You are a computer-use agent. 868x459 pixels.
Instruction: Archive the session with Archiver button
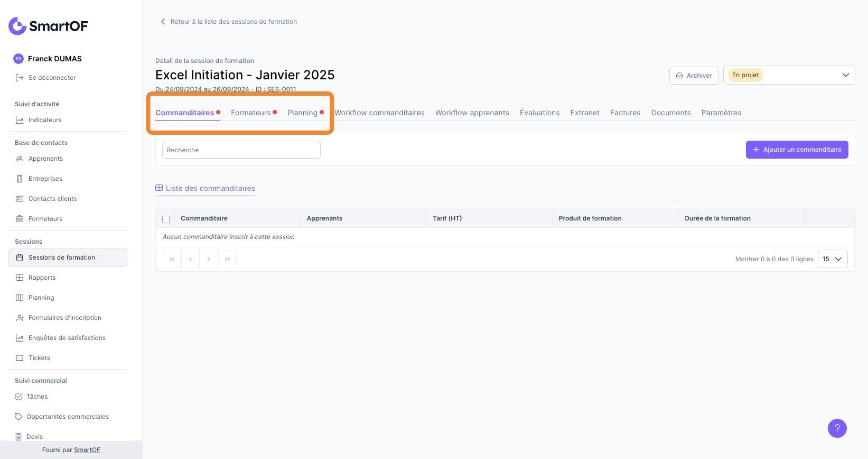(694, 76)
